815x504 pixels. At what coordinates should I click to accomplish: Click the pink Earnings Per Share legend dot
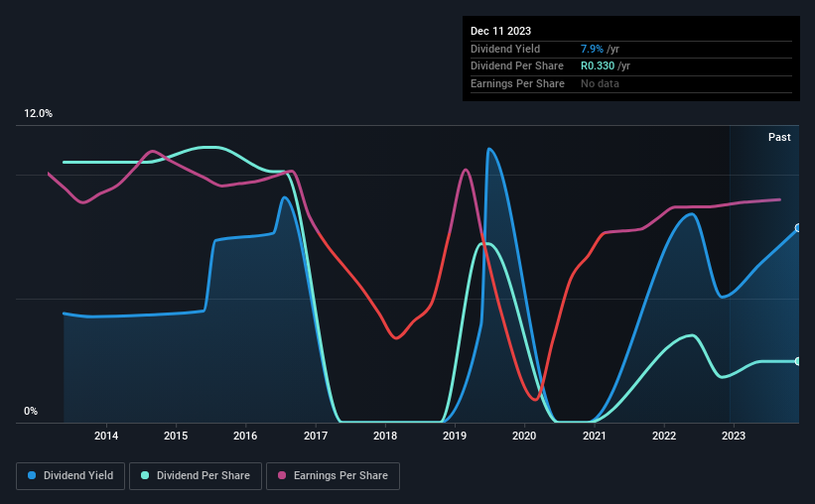tap(282, 475)
